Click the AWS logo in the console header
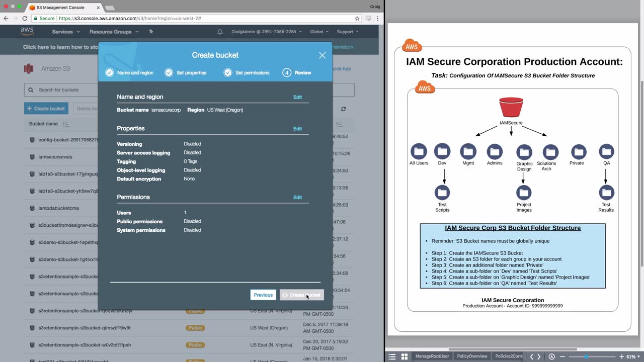 [x=27, y=31]
